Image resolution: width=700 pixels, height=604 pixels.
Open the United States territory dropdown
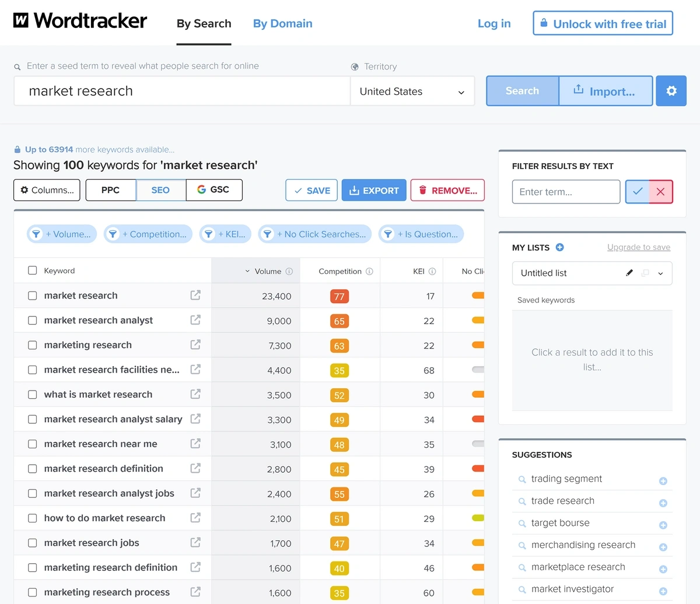click(x=412, y=92)
